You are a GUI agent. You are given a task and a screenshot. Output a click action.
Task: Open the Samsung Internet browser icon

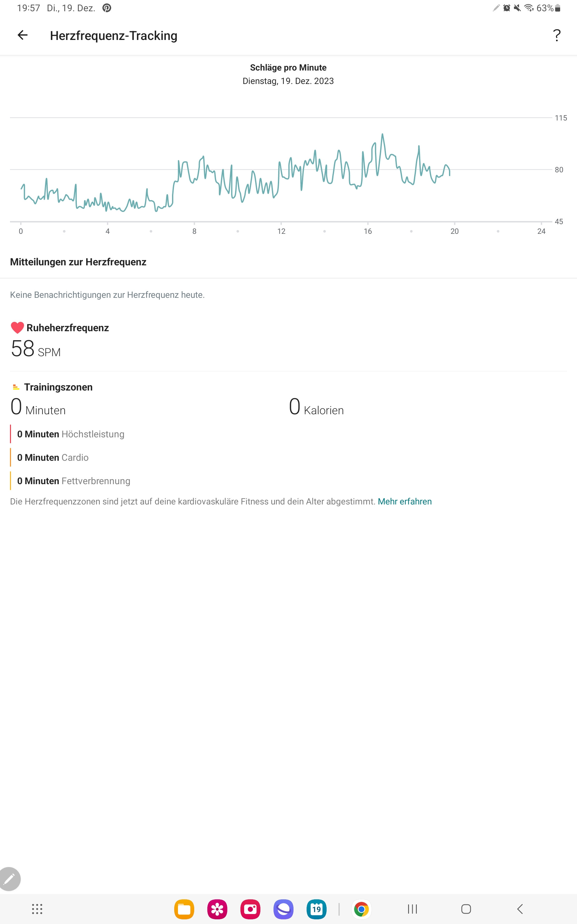(284, 909)
